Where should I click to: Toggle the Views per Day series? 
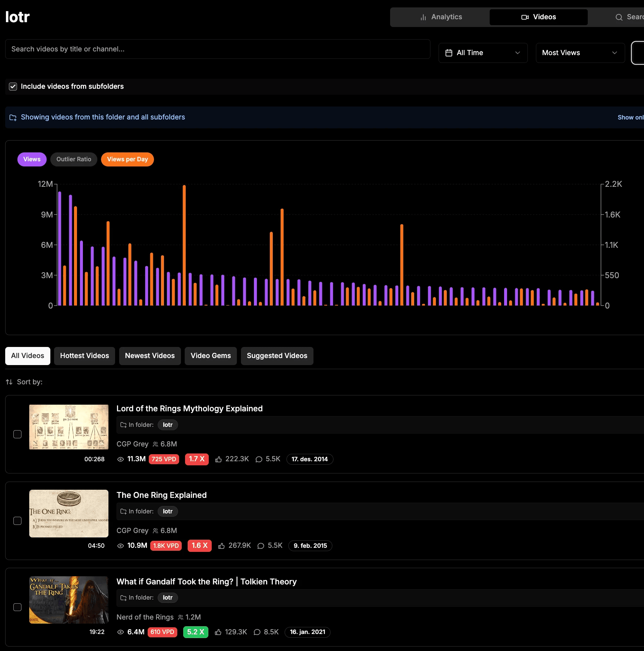[127, 159]
